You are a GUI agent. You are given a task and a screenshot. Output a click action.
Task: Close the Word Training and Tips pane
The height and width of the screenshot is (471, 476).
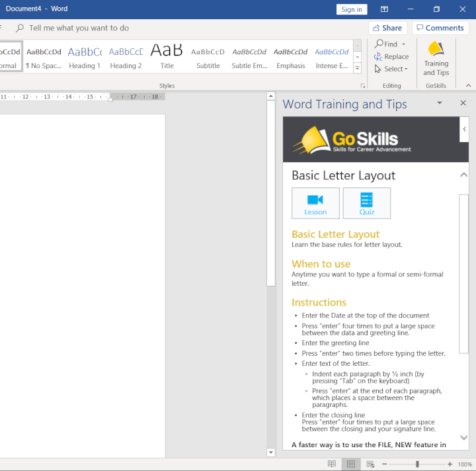tap(463, 103)
